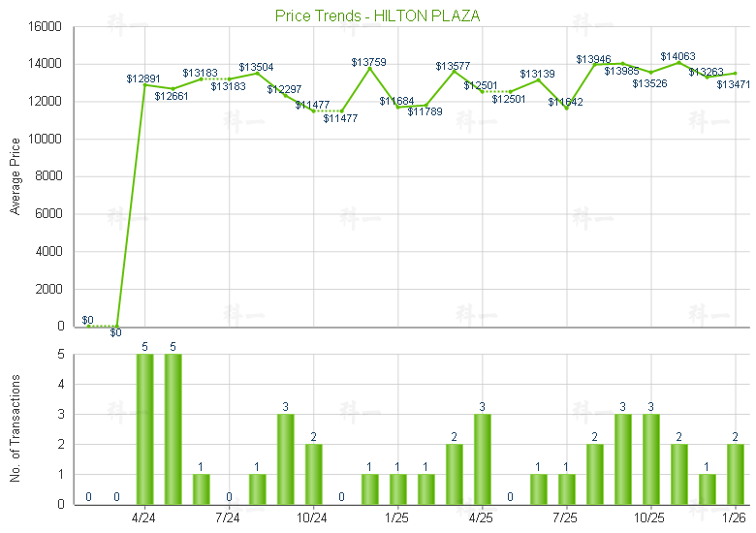Viewport: 756px width, 533px height.
Task: Select the $14063 peak price data point
Action: 678,63
